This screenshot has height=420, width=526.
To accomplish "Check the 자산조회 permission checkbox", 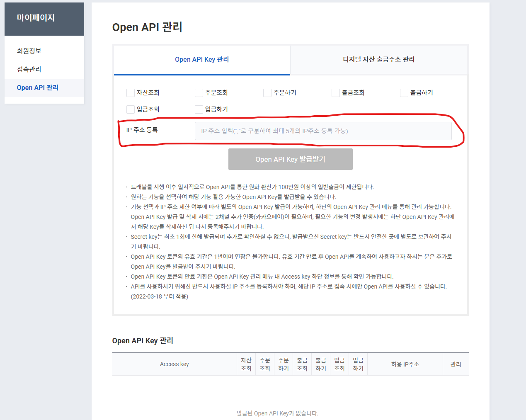I will tap(131, 93).
